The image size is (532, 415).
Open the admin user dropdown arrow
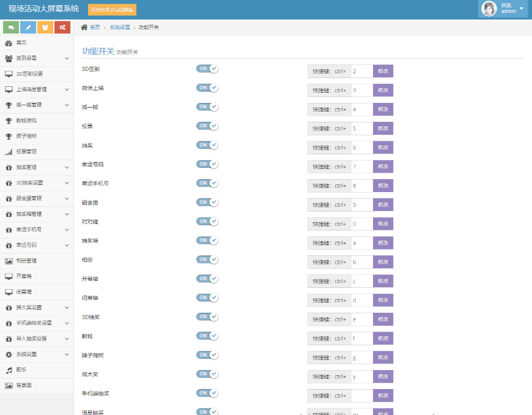(521, 8)
